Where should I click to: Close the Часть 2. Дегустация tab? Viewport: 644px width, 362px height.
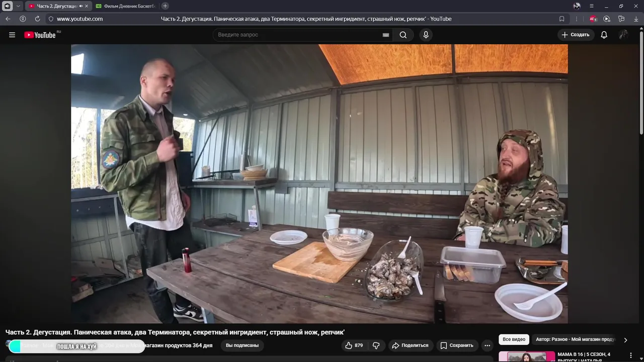point(87,6)
